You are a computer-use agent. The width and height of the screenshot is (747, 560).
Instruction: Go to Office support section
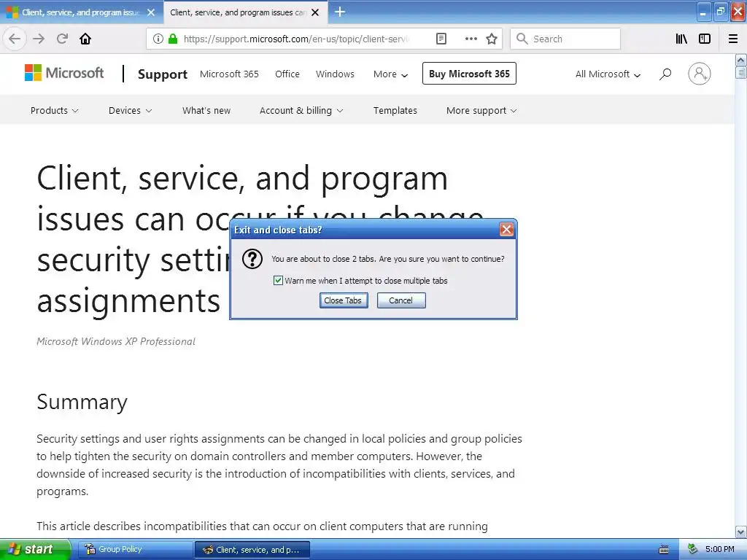pyautogui.click(x=287, y=74)
